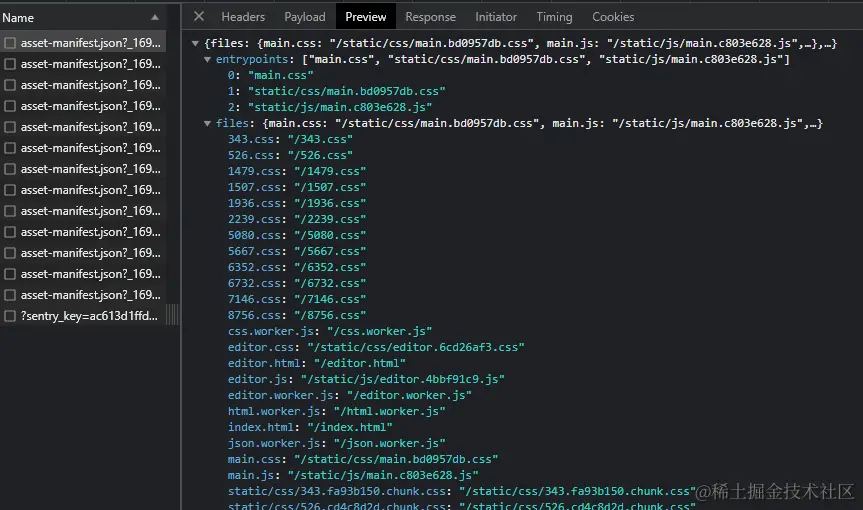Click the 1479.css entry
The image size is (863, 510).
click(297, 171)
